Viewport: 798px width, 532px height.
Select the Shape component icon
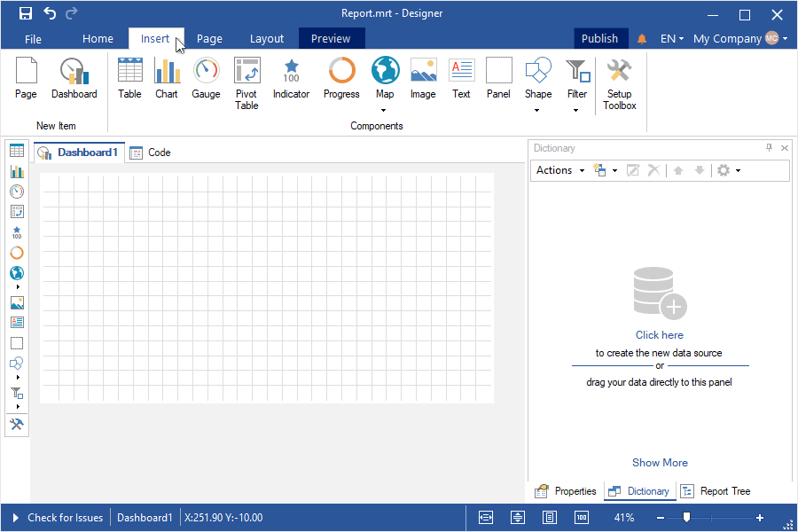coord(538,70)
